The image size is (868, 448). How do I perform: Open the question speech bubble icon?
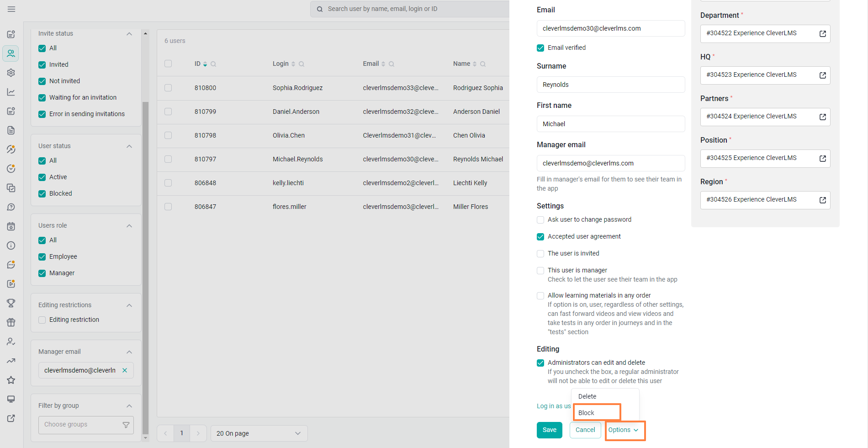tap(11, 207)
